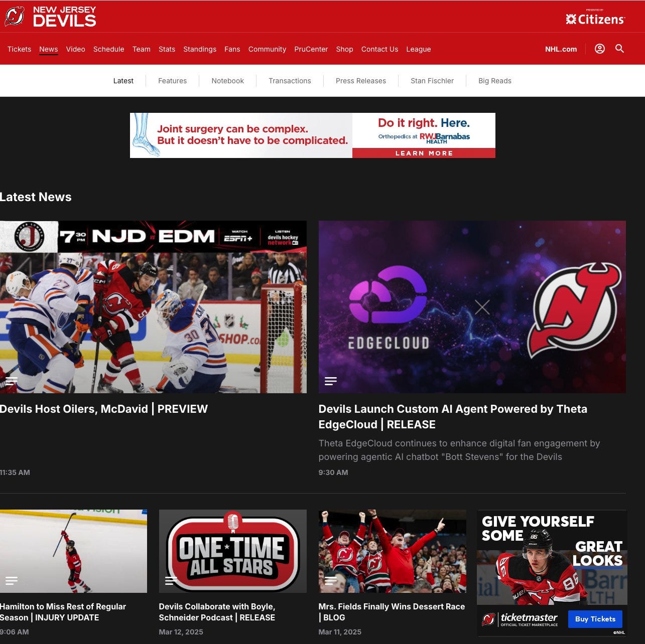645x644 pixels.
Task: Click the 9:06 AM timestamp
Action: (15, 632)
